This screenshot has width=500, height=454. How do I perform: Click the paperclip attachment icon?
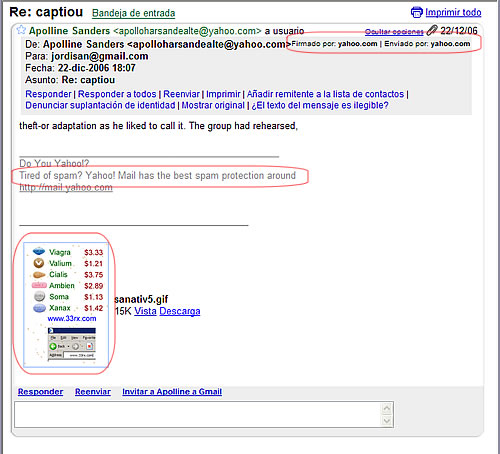(432, 30)
